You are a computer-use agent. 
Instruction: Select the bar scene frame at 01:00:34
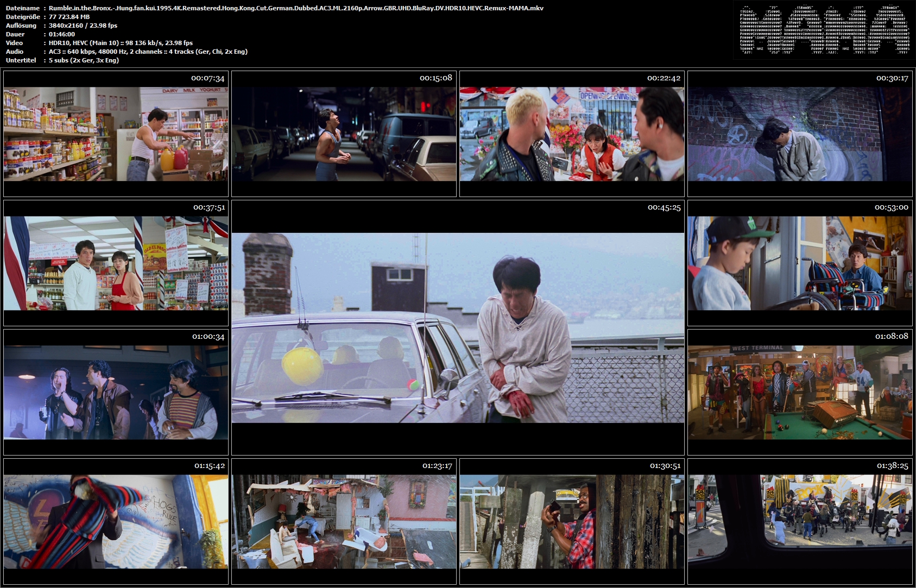coord(116,392)
